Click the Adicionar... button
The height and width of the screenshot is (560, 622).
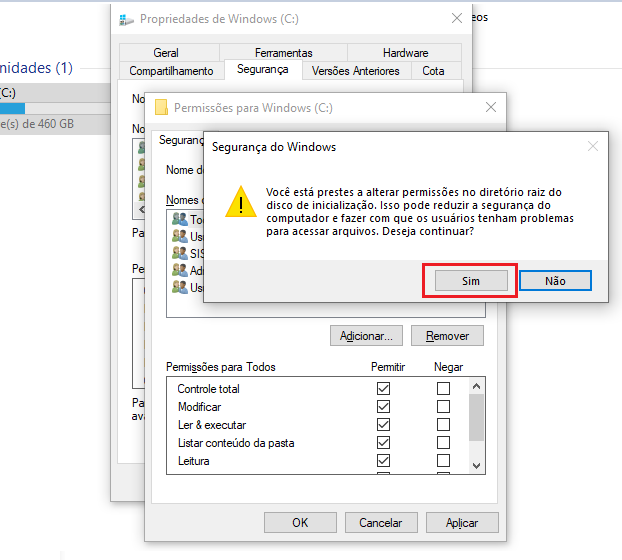[366, 336]
